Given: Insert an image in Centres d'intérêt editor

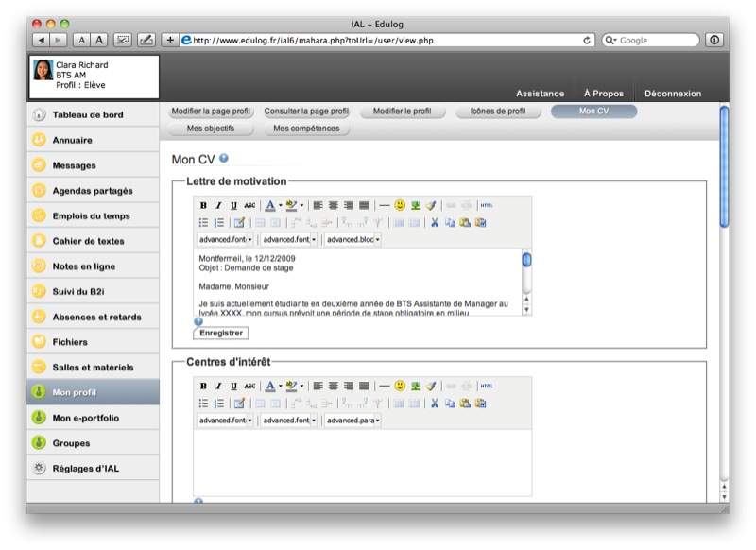Looking at the screenshot, I should (x=415, y=386).
